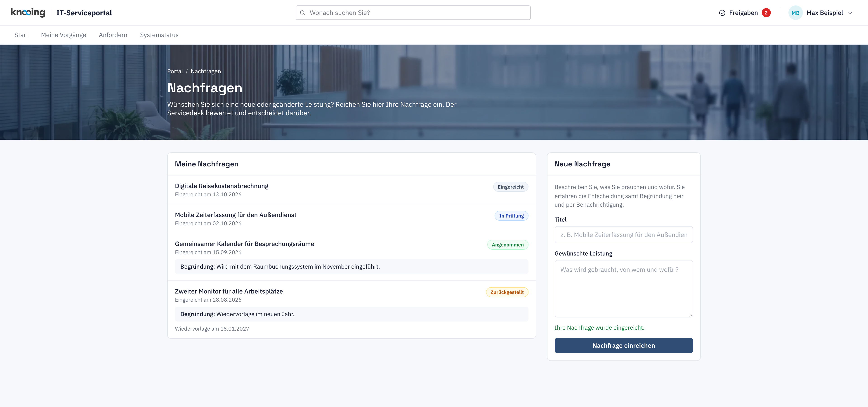Screen dimensions: 868x407
Task: Follow the Portal breadcrumb link
Action: coord(175,71)
